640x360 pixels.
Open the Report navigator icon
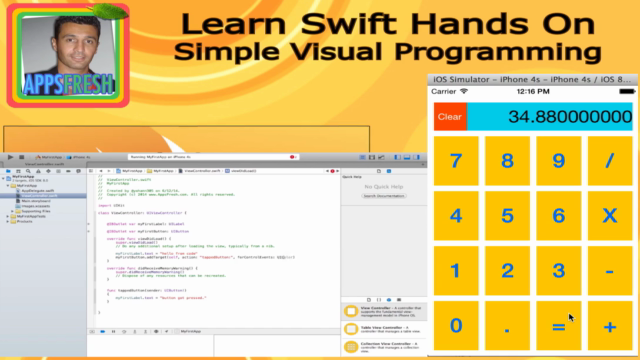tap(78, 171)
